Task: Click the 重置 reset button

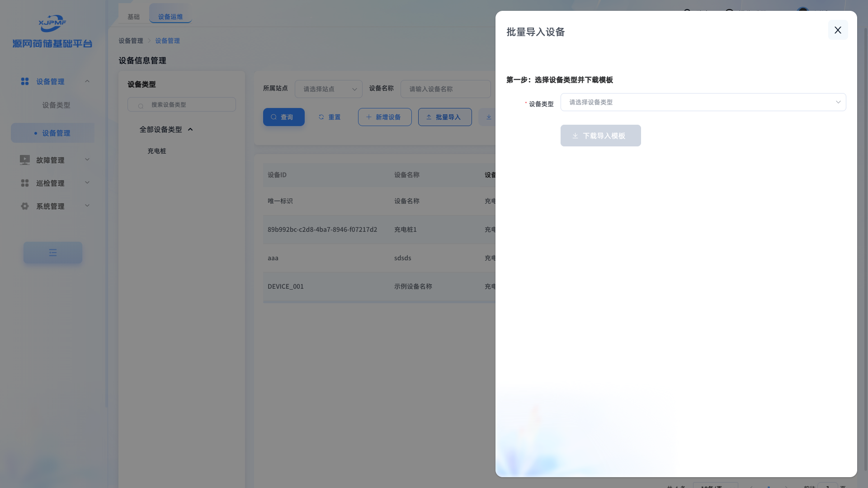Action: pyautogui.click(x=330, y=117)
